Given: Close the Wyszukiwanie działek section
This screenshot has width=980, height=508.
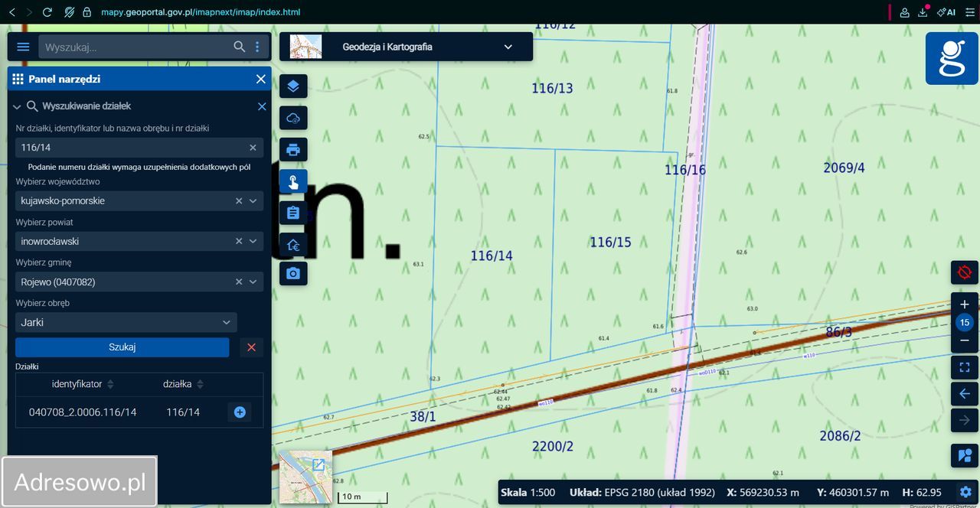Looking at the screenshot, I should tap(262, 106).
